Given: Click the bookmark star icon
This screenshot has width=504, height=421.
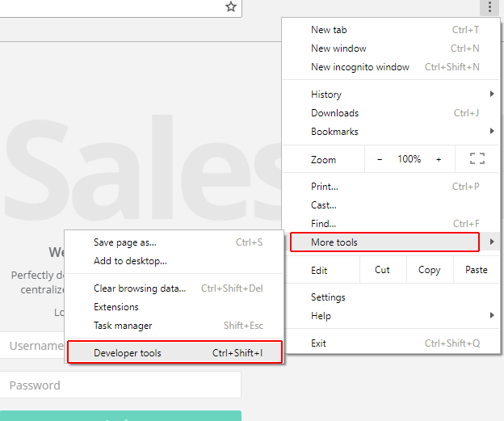Looking at the screenshot, I should click(x=231, y=7).
